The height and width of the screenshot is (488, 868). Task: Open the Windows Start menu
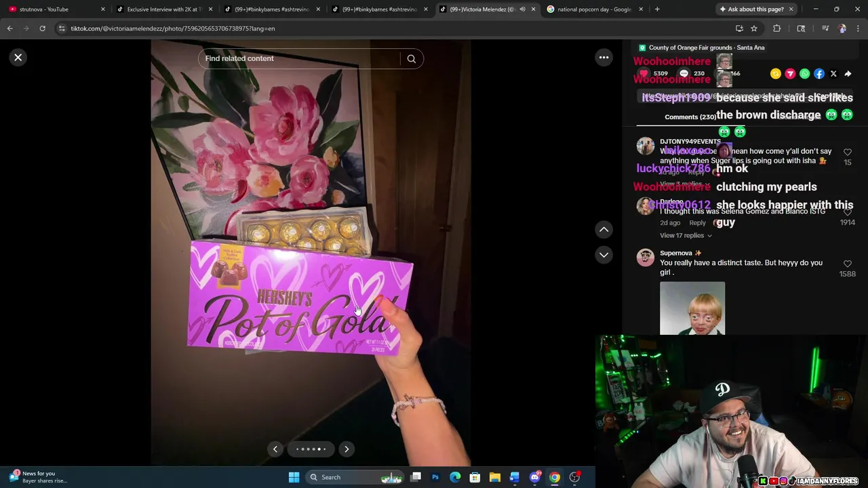click(x=294, y=477)
